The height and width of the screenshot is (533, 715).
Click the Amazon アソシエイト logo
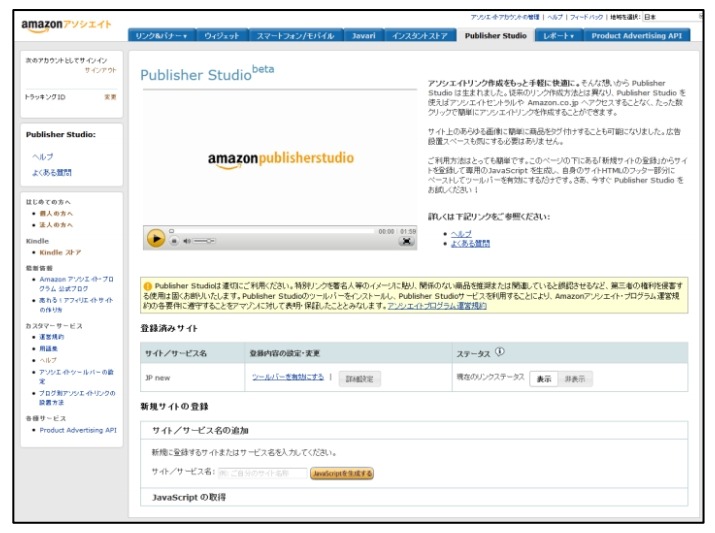66,26
